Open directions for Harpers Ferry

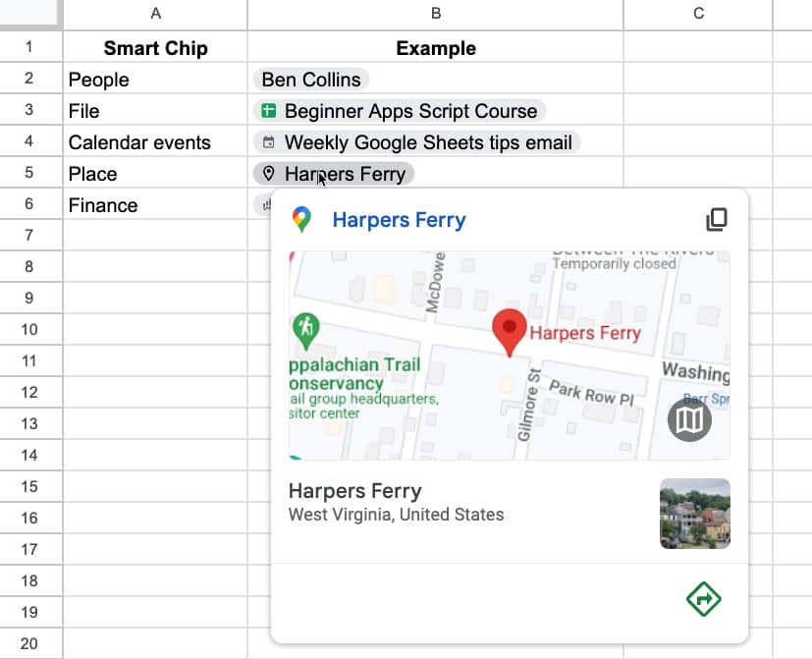[703, 599]
